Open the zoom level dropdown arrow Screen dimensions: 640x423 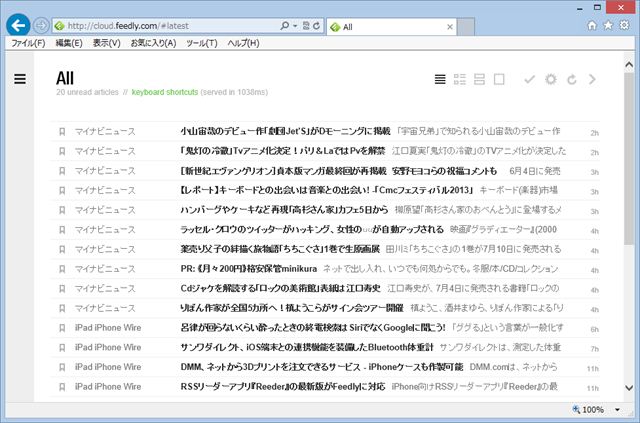click(x=617, y=410)
